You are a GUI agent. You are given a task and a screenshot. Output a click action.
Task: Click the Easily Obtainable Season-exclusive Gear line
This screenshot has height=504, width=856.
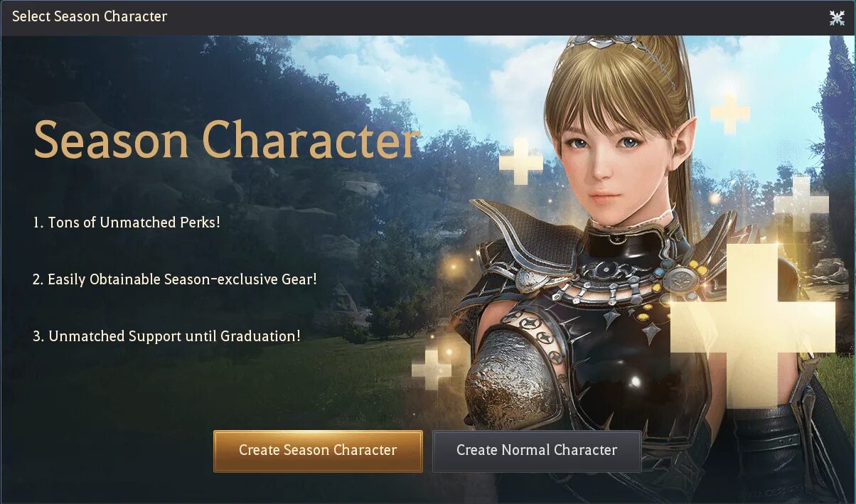[175, 279]
